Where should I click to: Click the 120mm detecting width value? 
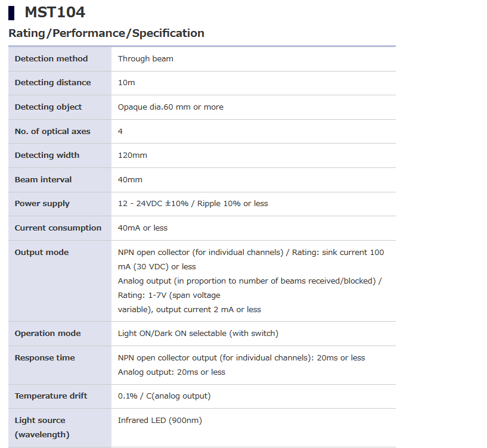tap(132, 155)
